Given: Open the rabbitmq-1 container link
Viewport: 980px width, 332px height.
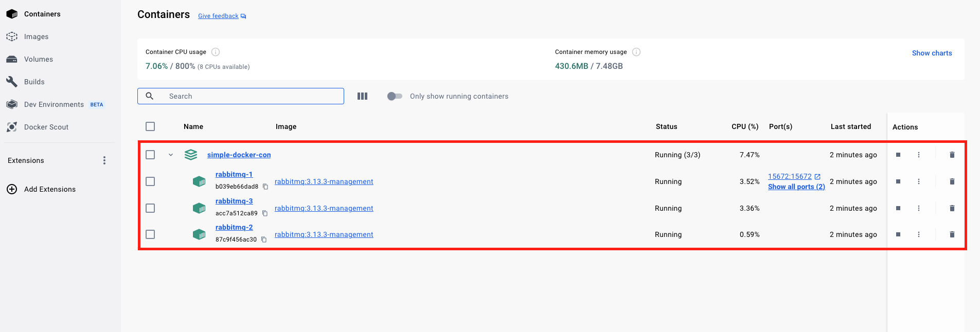Looking at the screenshot, I should pos(234,174).
